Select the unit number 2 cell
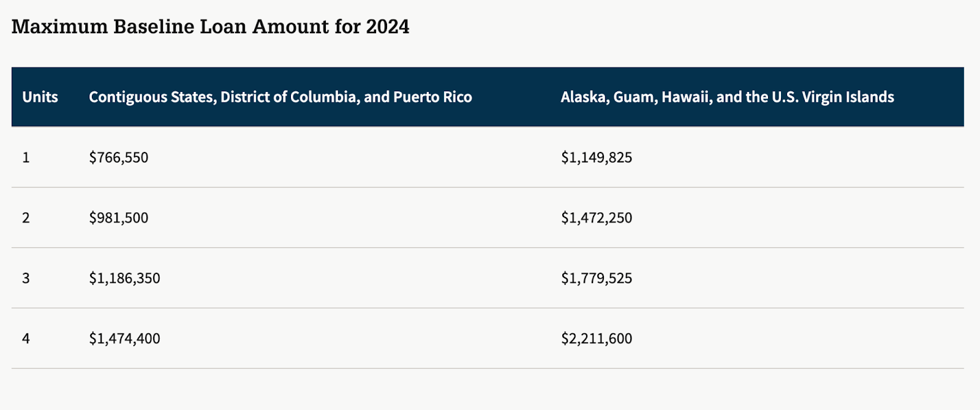980x410 pixels. 26,218
